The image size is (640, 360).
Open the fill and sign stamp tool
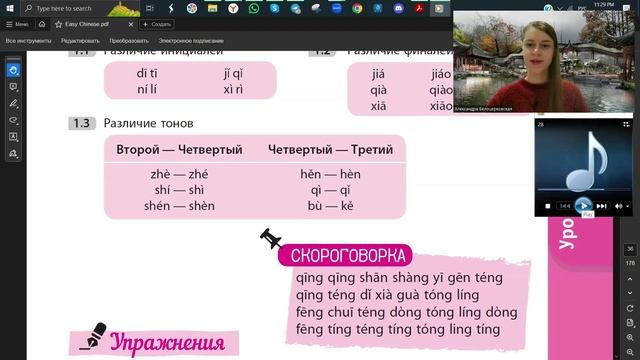(13, 153)
